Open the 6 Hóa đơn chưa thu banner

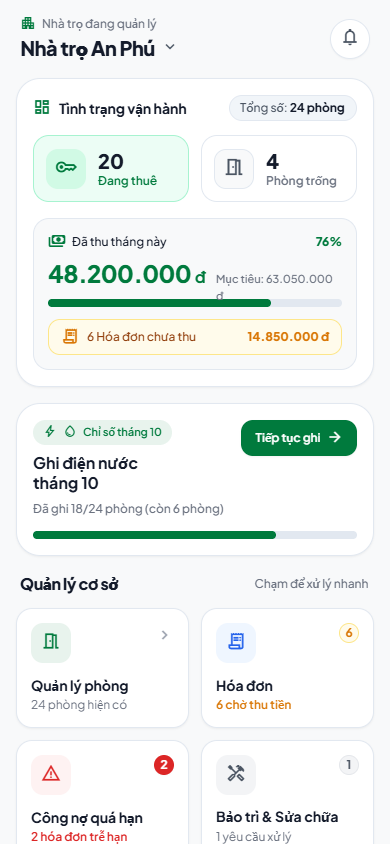(195, 337)
